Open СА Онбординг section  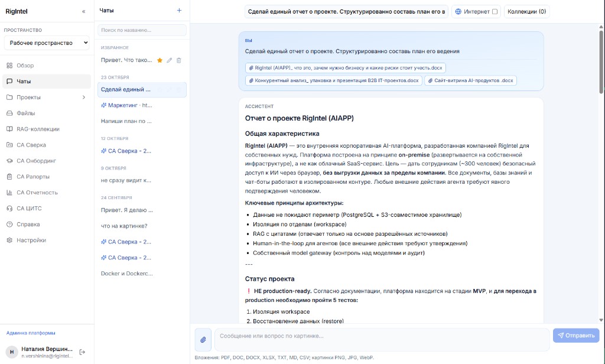tap(47, 161)
